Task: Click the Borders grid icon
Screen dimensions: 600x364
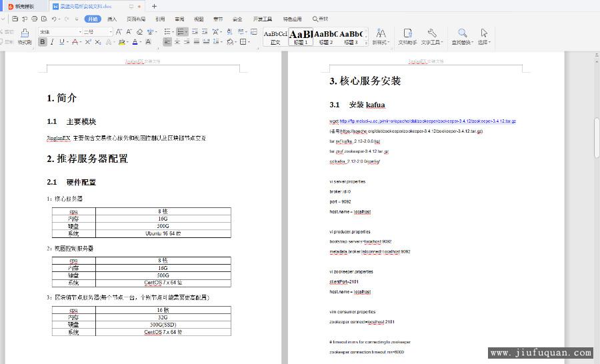Action: click(243, 42)
